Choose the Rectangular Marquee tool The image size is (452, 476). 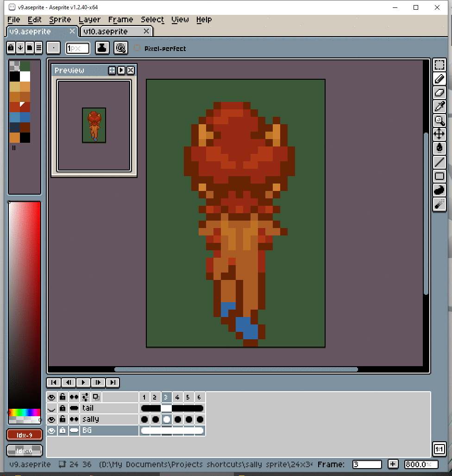439,64
